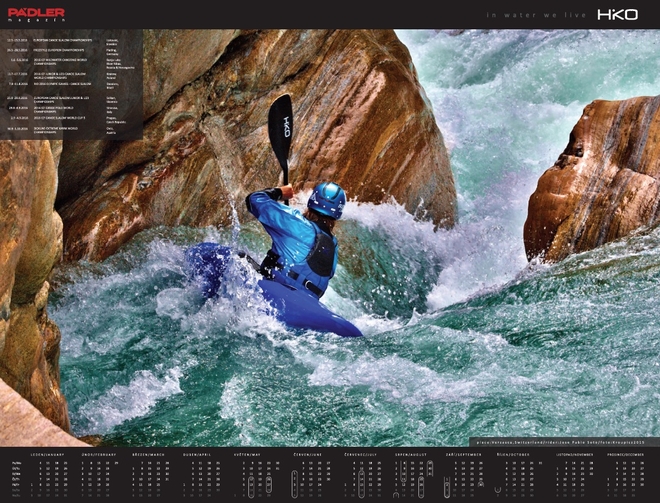Click the kayaker's blue helmet
Image resolution: width=660 pixels, height=503 pixels.
point(327,198)
